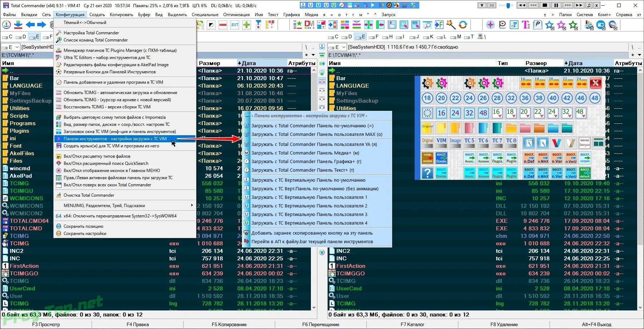Click the brown 'сохр. настроек' icon
Screen dimensions: 644x329
[x=427, y=158]
